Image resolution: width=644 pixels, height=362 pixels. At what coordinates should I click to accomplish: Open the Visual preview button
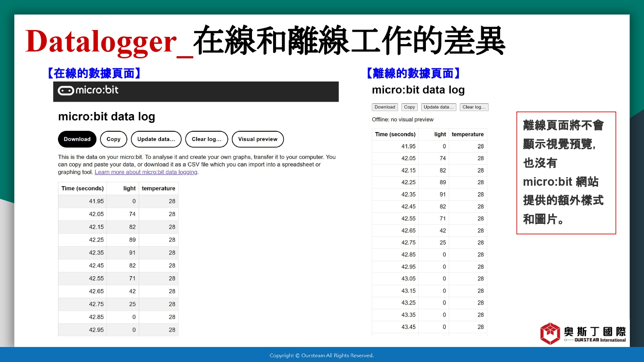click(258, 139)
